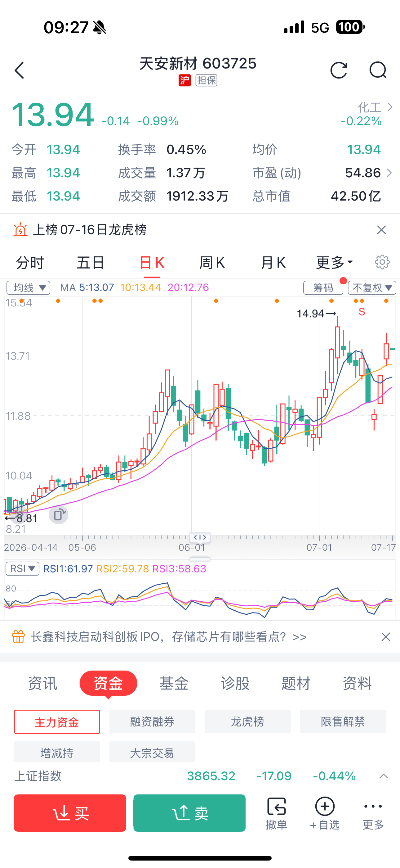Tap the 成交额 1912.33万 value
Screen dimensions: 400x868
197,196
